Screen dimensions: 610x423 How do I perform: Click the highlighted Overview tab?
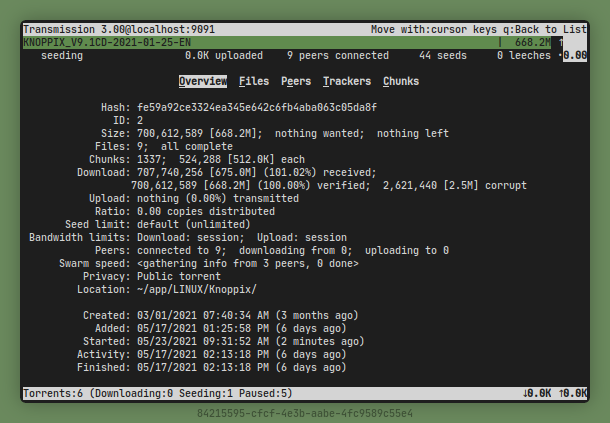click(203, 81)
